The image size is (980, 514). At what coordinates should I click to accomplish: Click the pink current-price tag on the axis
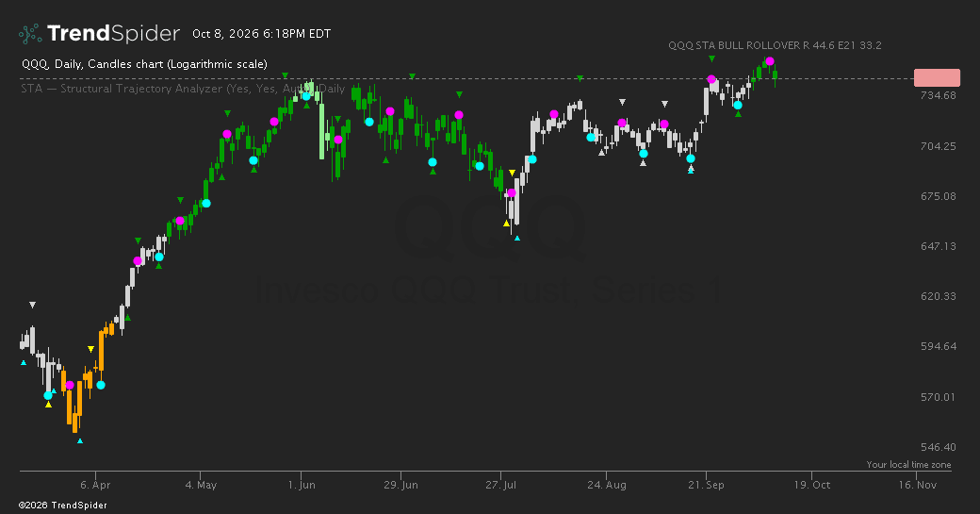[937, 77]
